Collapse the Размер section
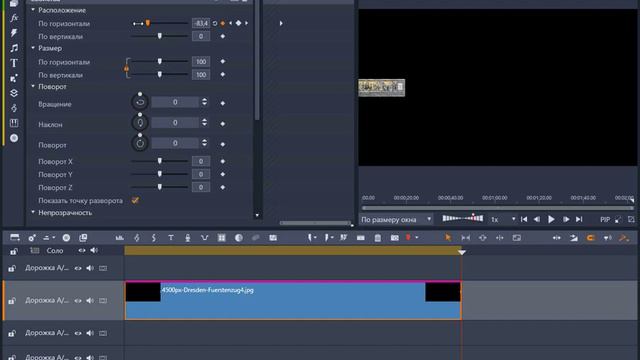640x360 pixels. (33, 48)
